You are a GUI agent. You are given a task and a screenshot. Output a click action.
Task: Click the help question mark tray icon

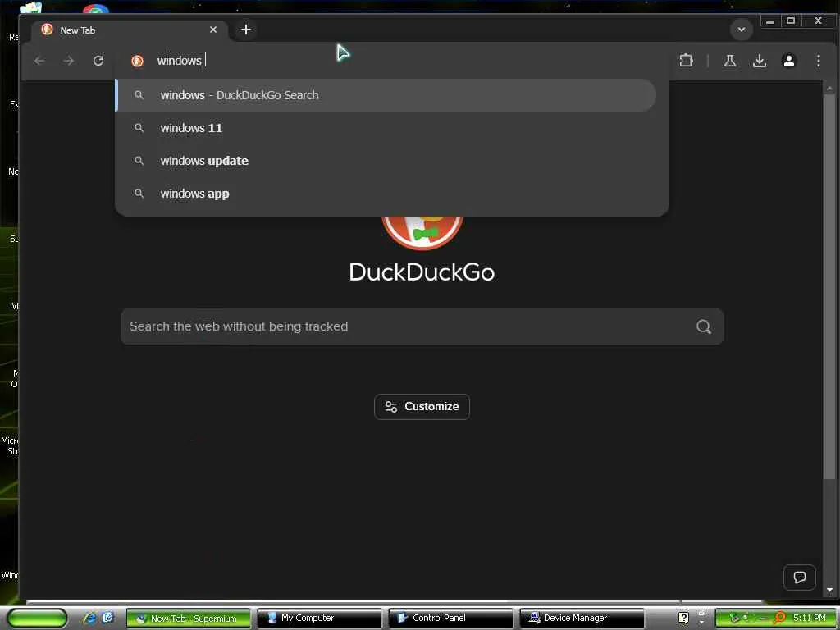[x=683, y=618]
